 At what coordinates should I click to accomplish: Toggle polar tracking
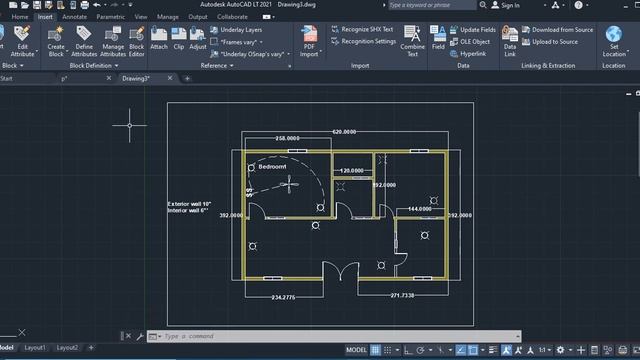[x=420, y=350]
